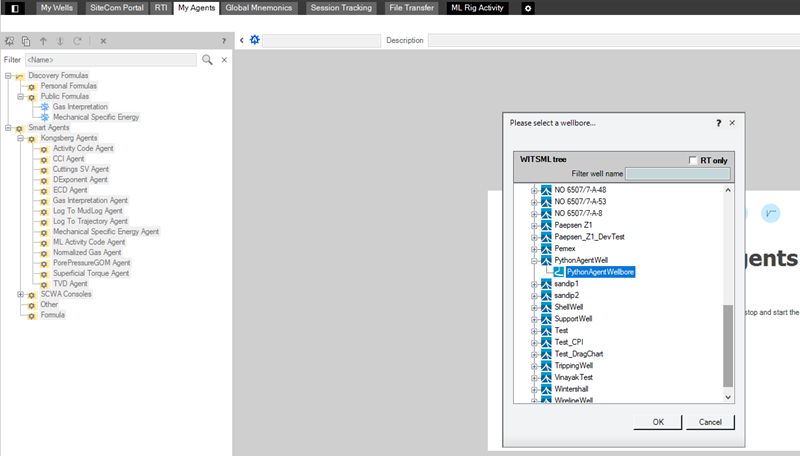Select ML Activity Code Agent
The image size is (800, 456).
click(x=89, y=242)
